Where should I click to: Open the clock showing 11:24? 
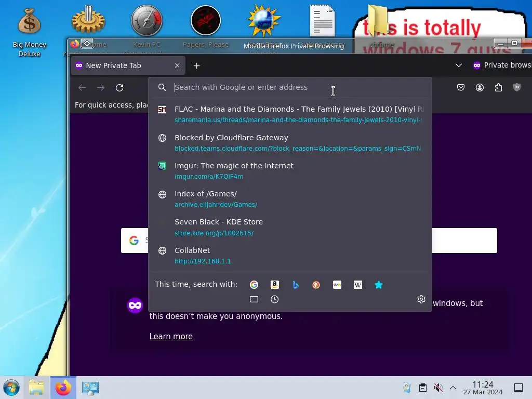click(483, 388)
